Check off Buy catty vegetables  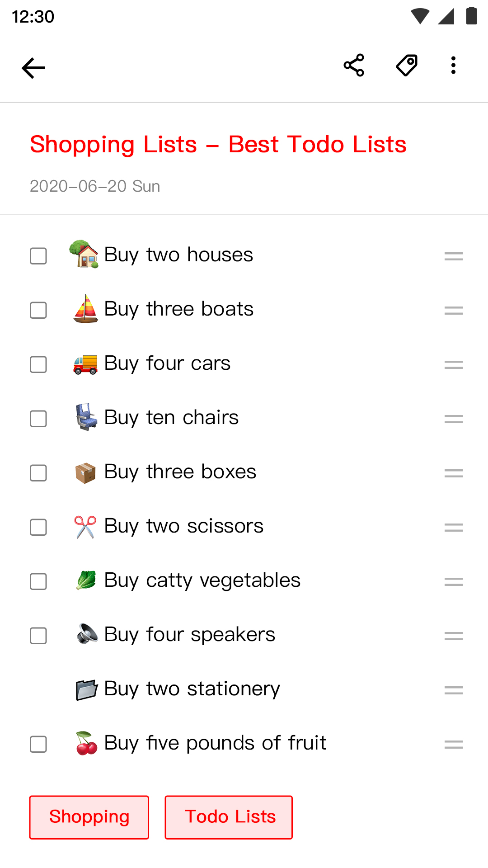pos(38,582)
